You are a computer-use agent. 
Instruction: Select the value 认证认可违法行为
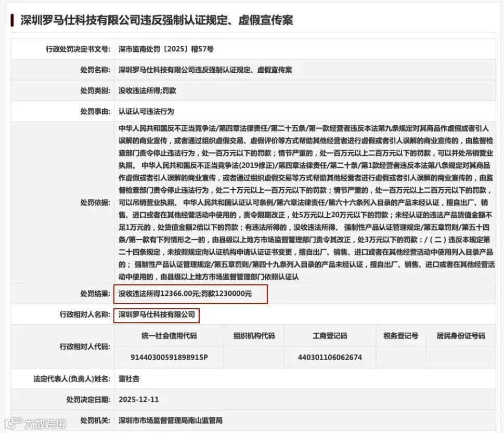tap(146, 111)
